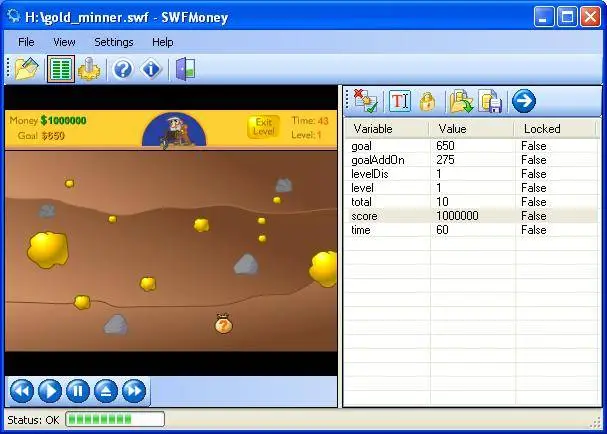Screen dimensions: 607x434
Task: Click the Locked column header
Action: [x=555, y=129]
